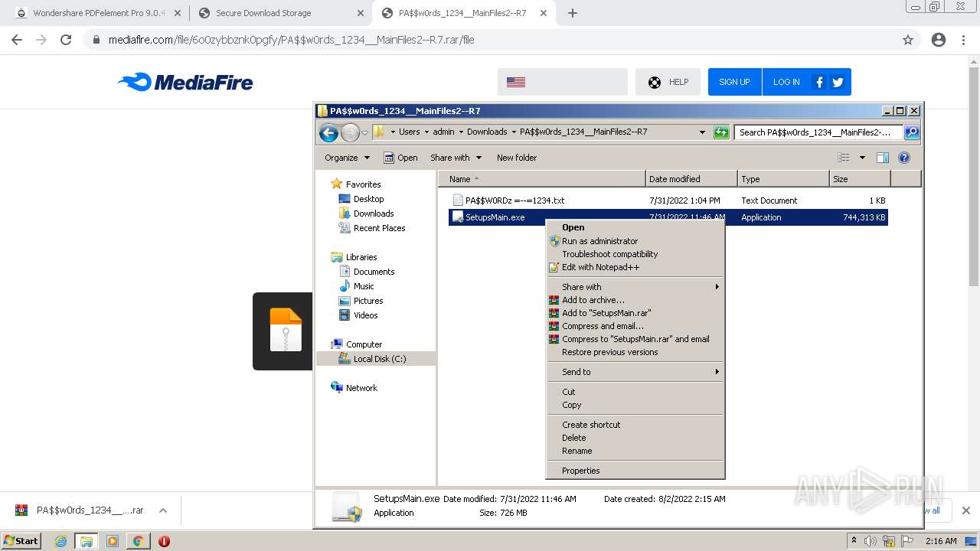Switch to Wondershare PDFelement Pro tab
Screen dimensions: 980x551
point(96,13)
